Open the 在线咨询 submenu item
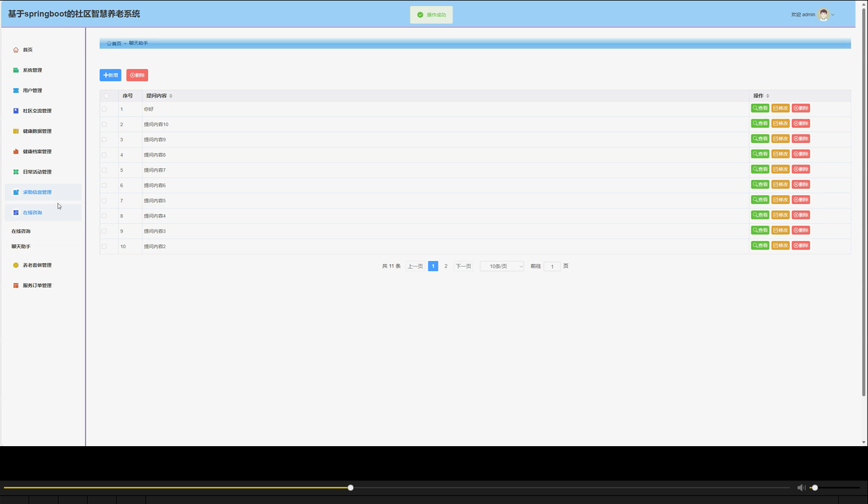 [21, 231]
